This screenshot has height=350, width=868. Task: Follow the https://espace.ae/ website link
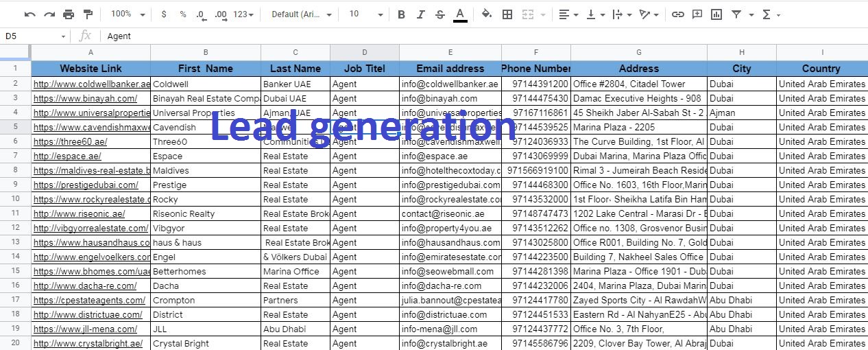click(67, 156)
